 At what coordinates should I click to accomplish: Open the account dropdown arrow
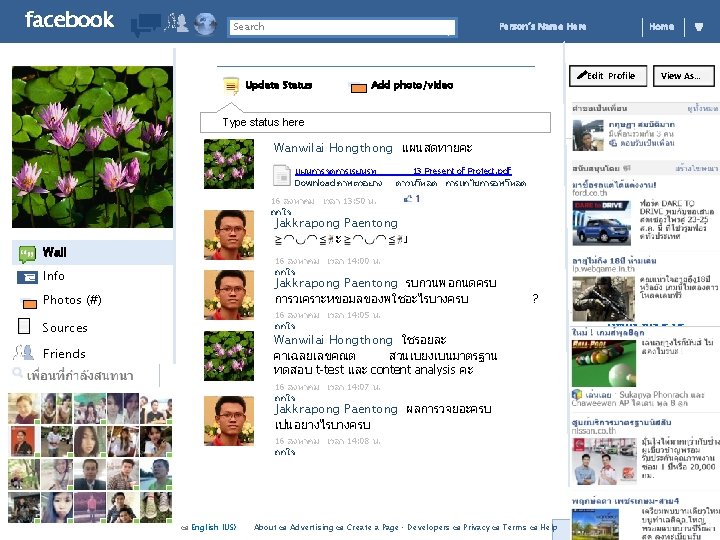(699, 27)
